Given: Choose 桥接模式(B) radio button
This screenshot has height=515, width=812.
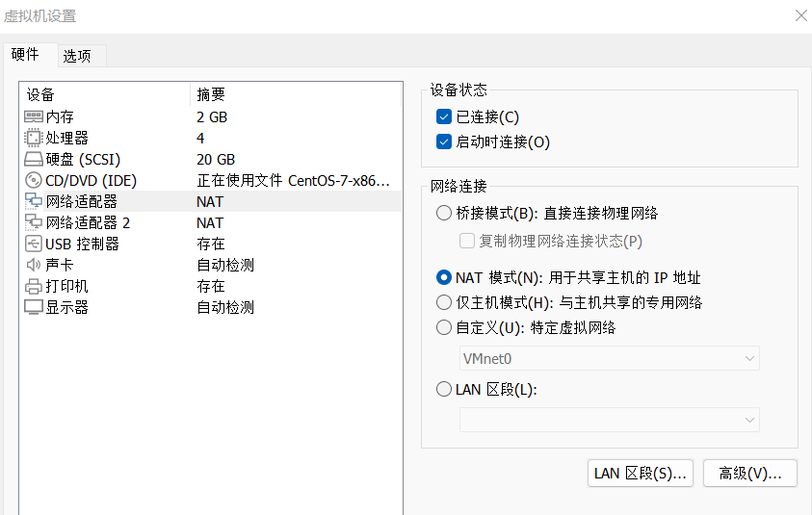Looking at the screenshot, I should [x=444, y=213].
